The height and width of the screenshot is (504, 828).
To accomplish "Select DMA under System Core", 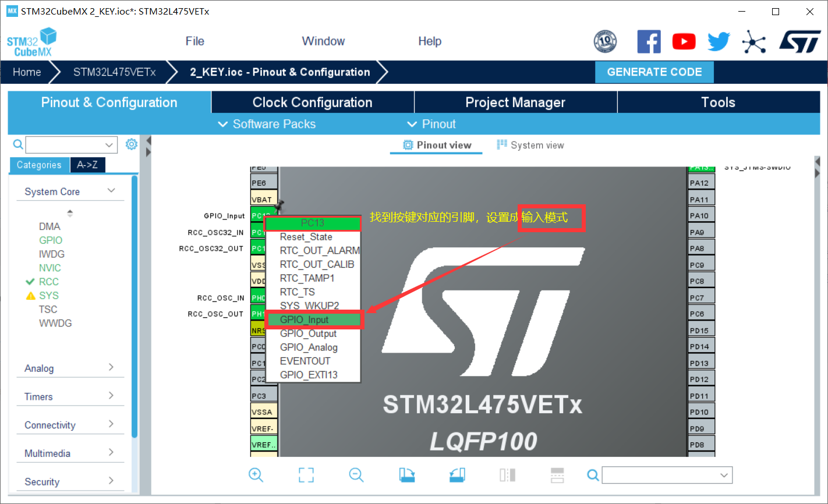I will 49,226.
